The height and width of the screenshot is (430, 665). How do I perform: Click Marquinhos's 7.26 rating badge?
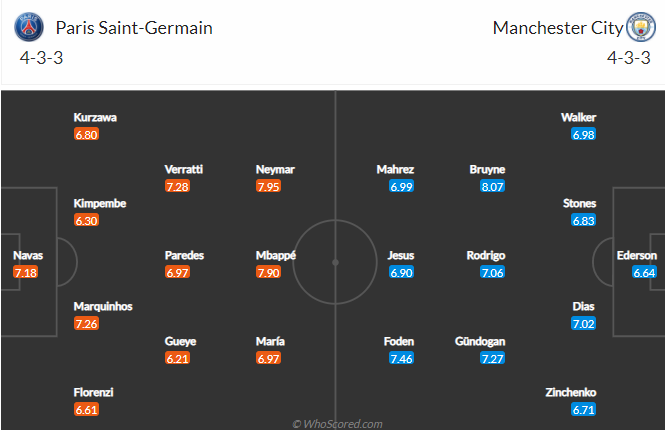(87, 324)
